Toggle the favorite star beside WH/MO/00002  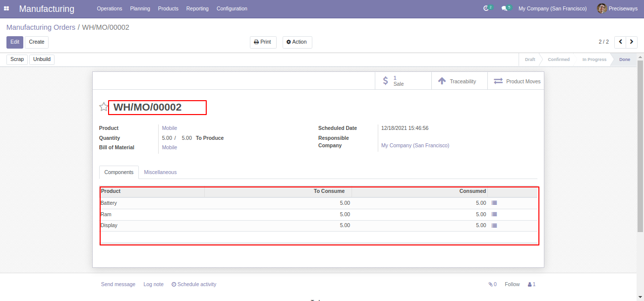[104, 107]
